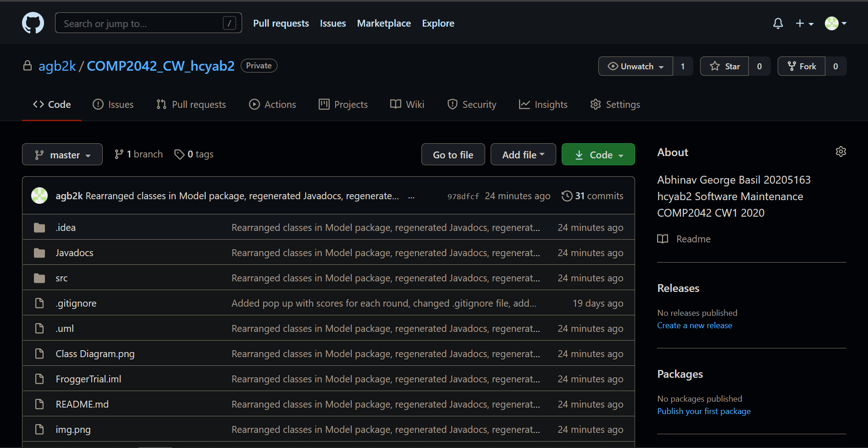View the watchers count 1
The height and width of the screenshot is (448, 868).
point(683,66)
